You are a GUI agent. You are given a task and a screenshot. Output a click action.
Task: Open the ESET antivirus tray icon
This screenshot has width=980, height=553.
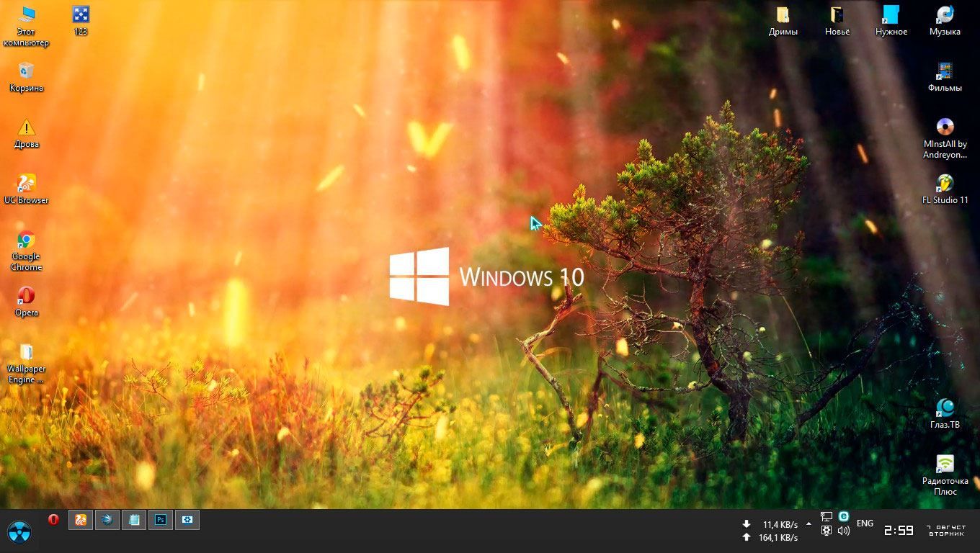pyautogui.click(x=844, y=516)
